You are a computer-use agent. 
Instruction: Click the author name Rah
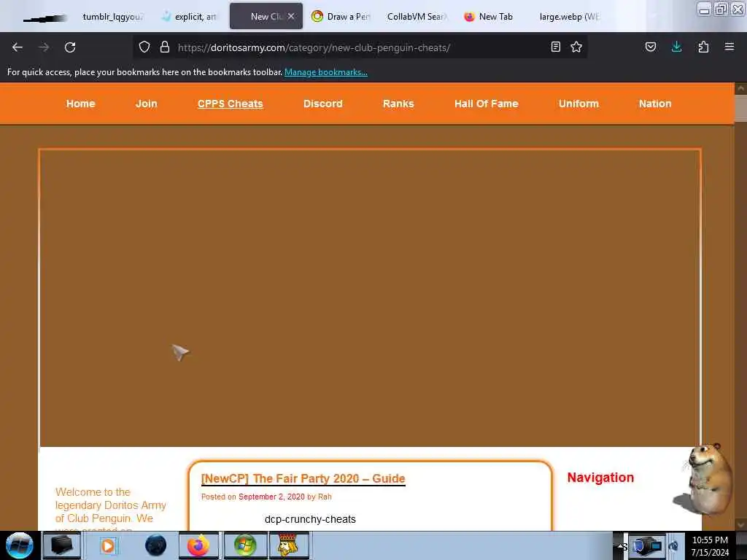tap(325, 497)
